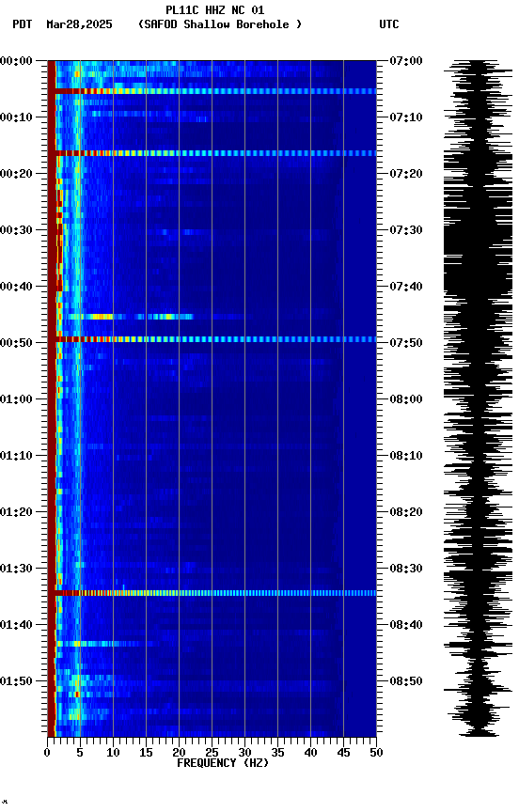The image size is (519, 812).
Task: Click the 'FREQUENCY (HZ)' axis label
Action: pos(223,764)
